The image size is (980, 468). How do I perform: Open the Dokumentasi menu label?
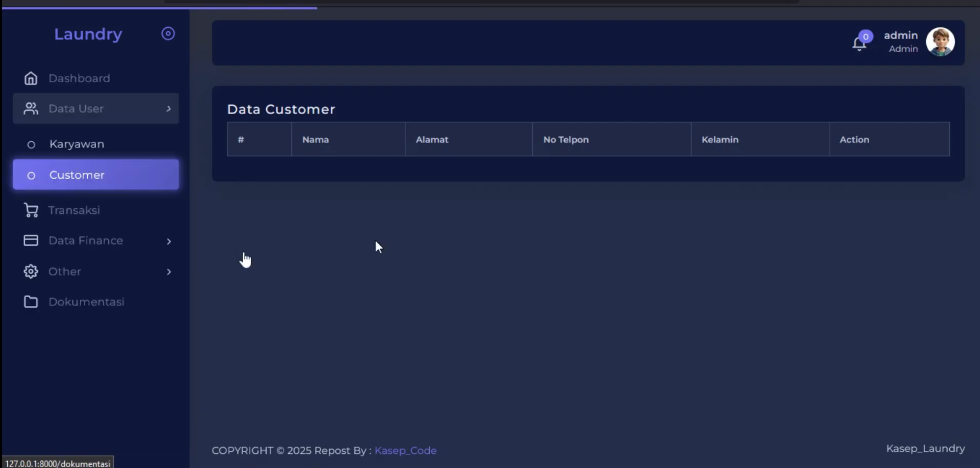tap(86, 302)
